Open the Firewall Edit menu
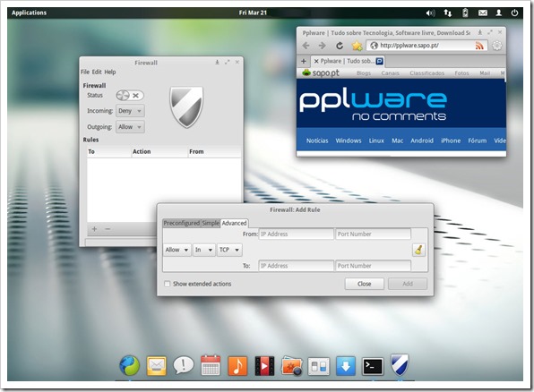Image resolution: width=534 pixels, height=392 pixels. click(x=97, y=72)
